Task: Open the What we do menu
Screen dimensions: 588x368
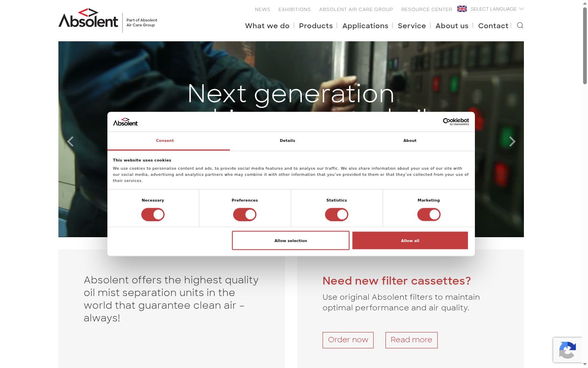Action: tap(267, 26)
